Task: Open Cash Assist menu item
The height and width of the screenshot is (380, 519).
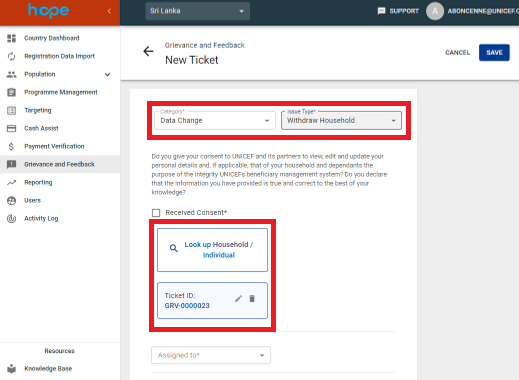Action: 60,128
